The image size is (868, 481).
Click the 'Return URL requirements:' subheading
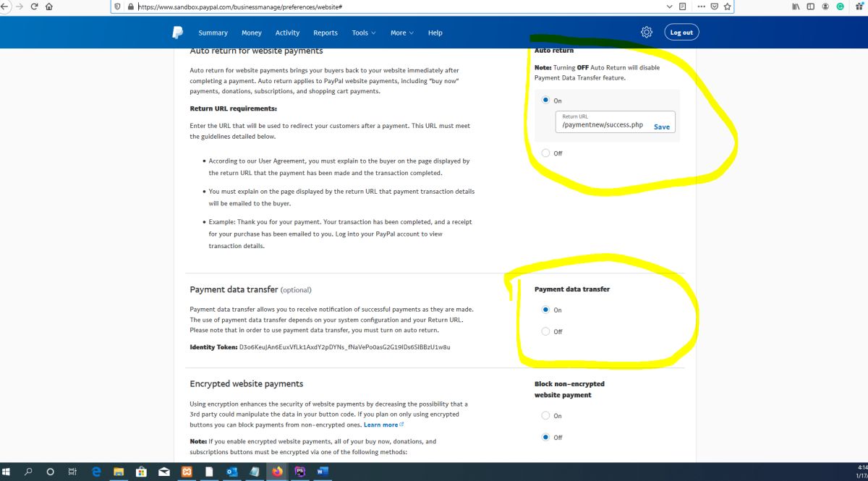[234, 108]
